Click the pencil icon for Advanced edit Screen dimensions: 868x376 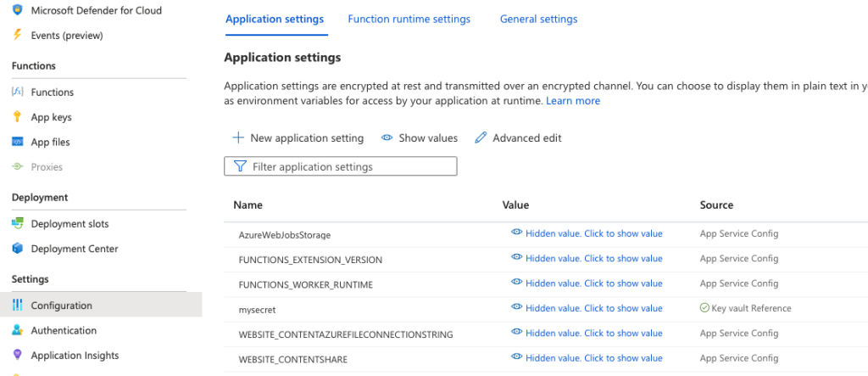tap(481, 137)
